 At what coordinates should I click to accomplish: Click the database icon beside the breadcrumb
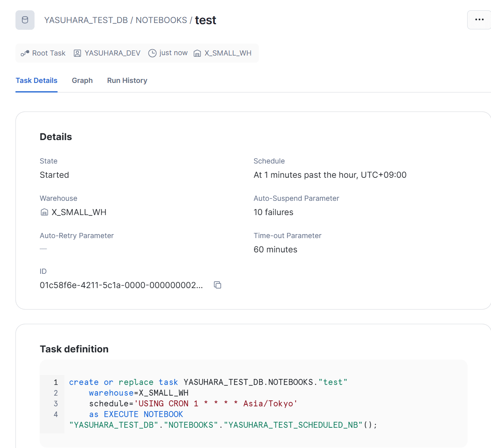click(25, 20)
